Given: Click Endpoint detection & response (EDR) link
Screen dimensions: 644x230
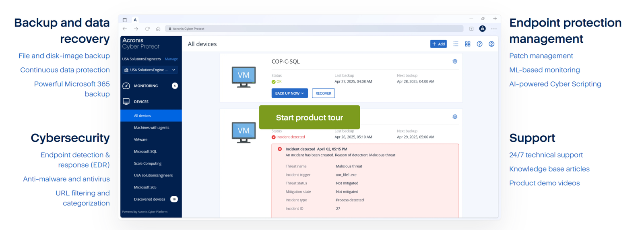Looking at the screenshot, I should pos(75,160).
